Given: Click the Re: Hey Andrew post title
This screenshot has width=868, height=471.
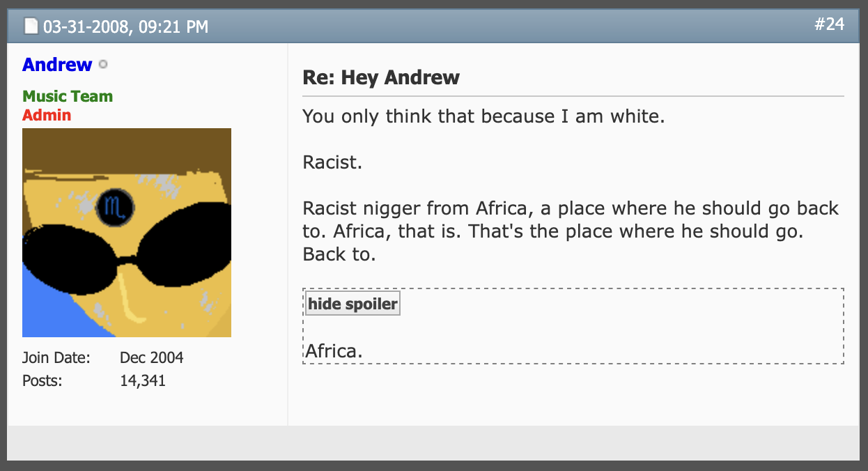Looking at the screenshot, I should point(381,77).
